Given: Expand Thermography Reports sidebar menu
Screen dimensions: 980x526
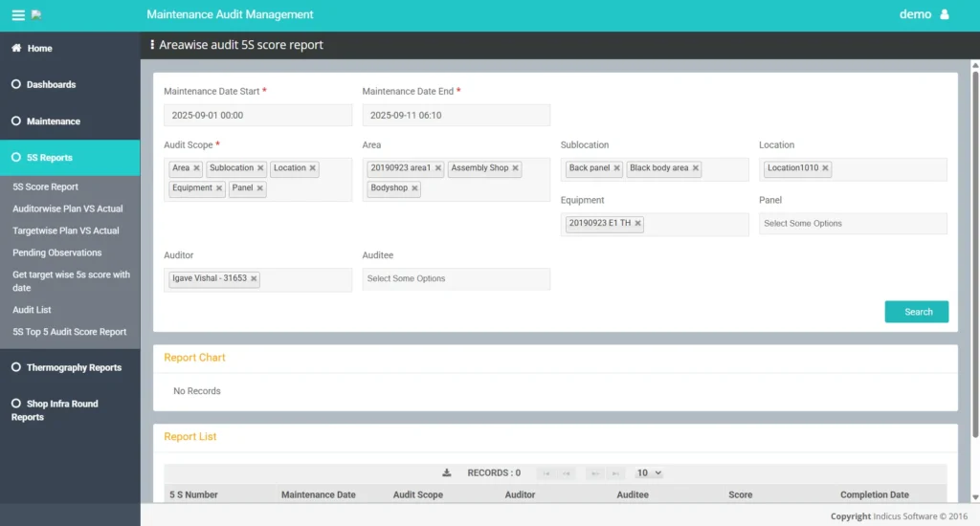Looking at the screenshot, I should pos(70,367).
